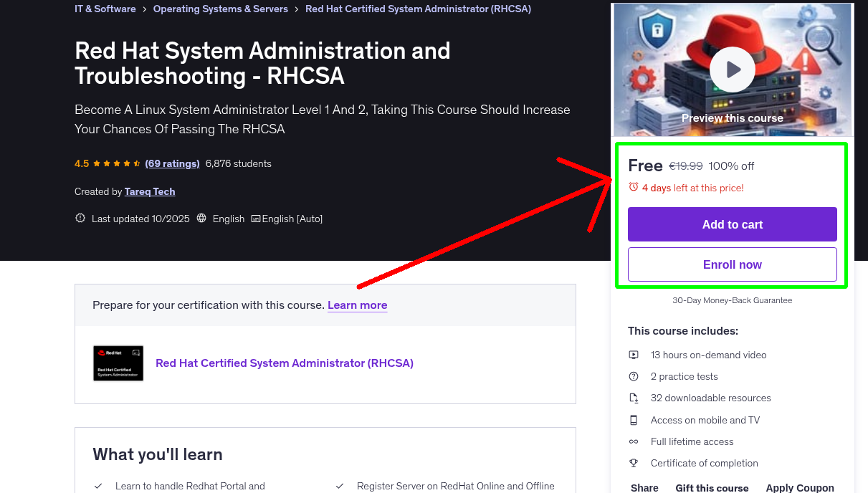The height and width of the screenshot is (493, 868).
Task: Click the on-demand video icon
Action: click(634, 355)
